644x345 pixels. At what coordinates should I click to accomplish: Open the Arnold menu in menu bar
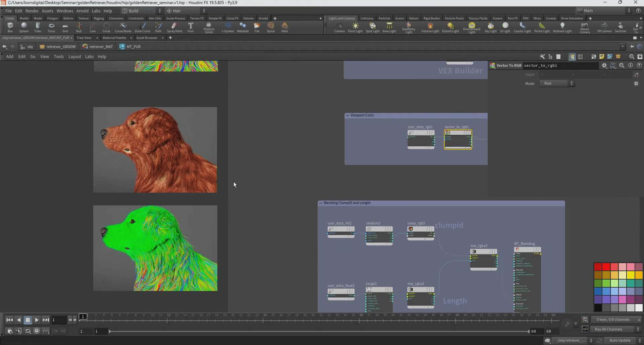(x=82, y=11)
